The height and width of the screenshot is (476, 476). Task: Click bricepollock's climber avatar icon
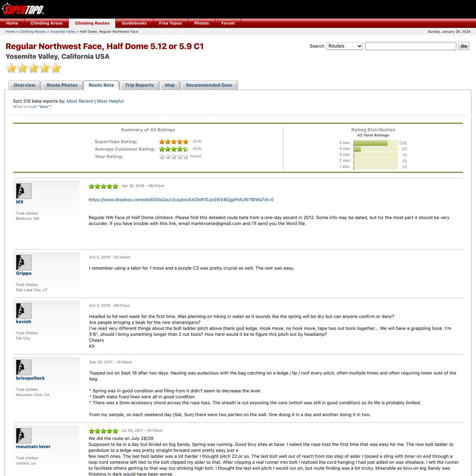pyautogui.click(x=23, y=367)
